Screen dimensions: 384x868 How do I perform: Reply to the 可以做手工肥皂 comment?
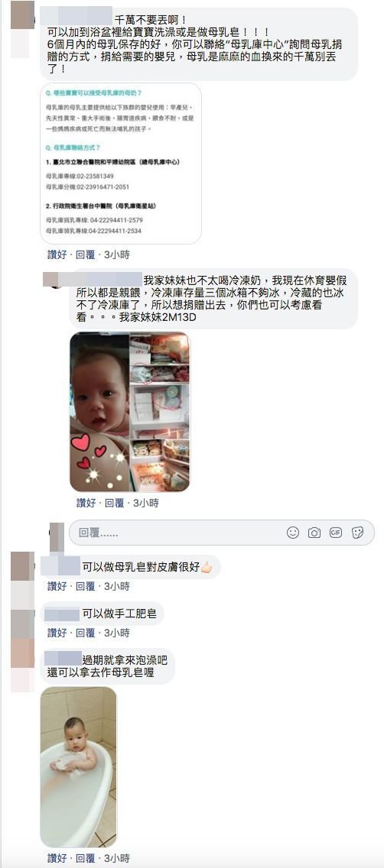tap(85, 632)
